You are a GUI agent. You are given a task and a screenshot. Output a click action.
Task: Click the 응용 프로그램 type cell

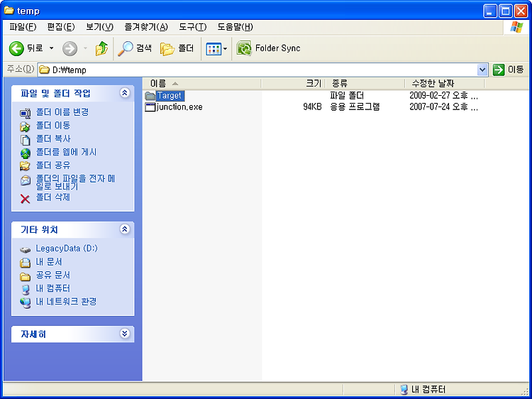click(x=355, y=107)
